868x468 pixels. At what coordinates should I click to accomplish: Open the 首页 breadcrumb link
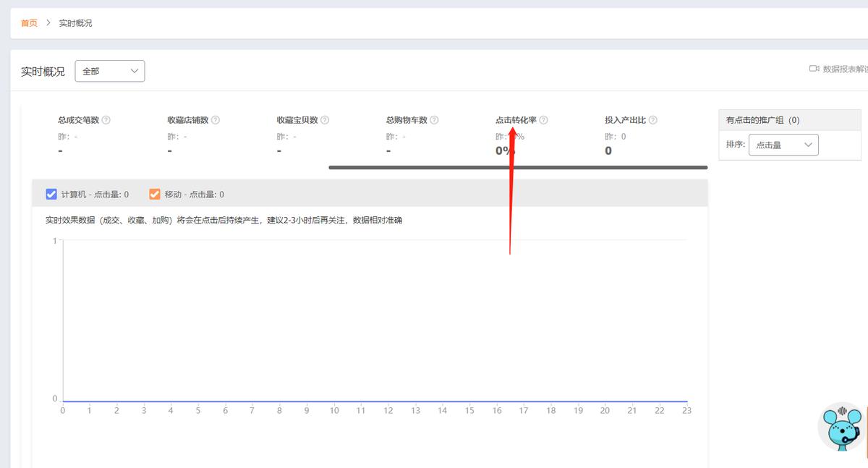(28, 22)
